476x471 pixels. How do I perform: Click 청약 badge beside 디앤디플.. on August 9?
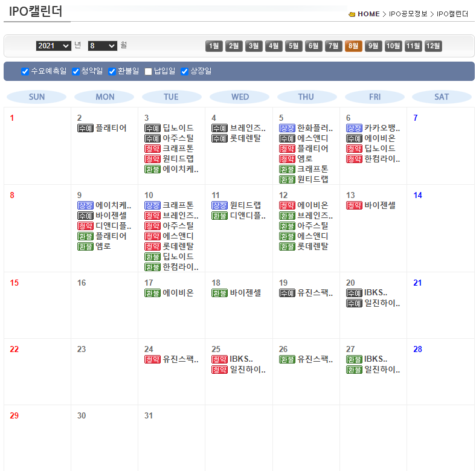point(85,226)
